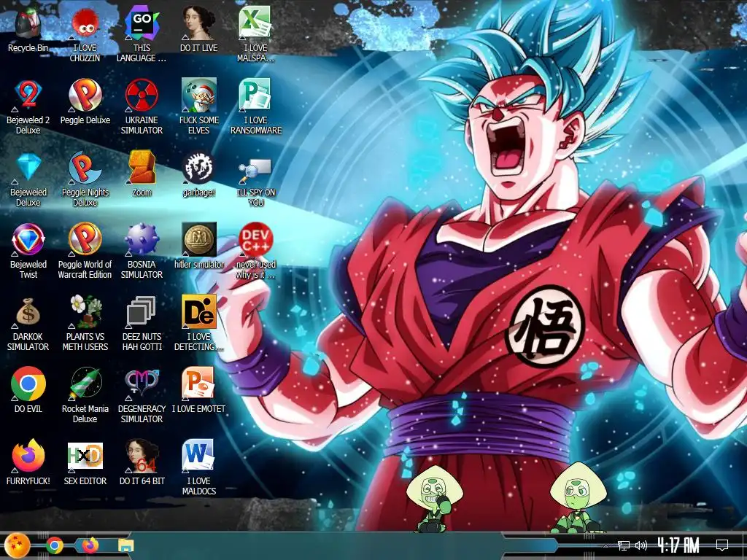Launch Chrome from the taskbar

pos(54,545)
